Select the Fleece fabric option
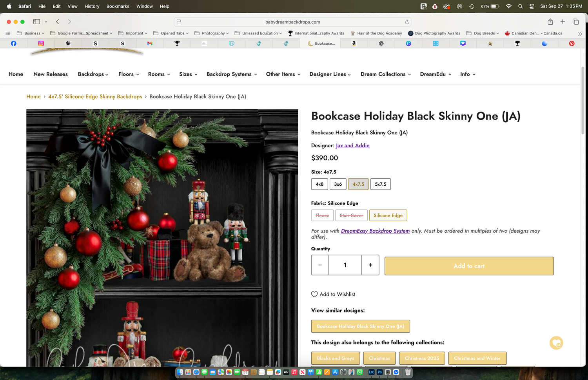The width and height of the screenshot is (588, 380). pos(322,215)
